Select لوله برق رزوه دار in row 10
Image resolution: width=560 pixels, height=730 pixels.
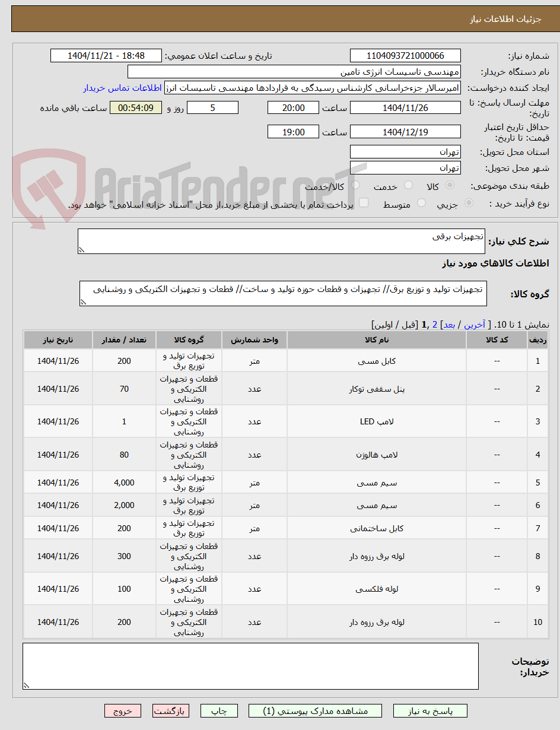coord(377,622)
